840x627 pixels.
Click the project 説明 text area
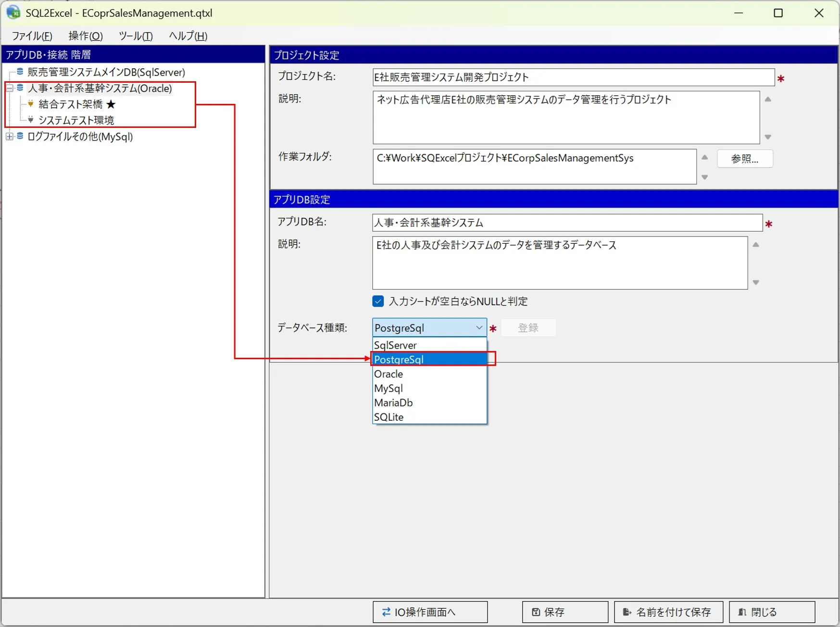[x=566, y=117]
